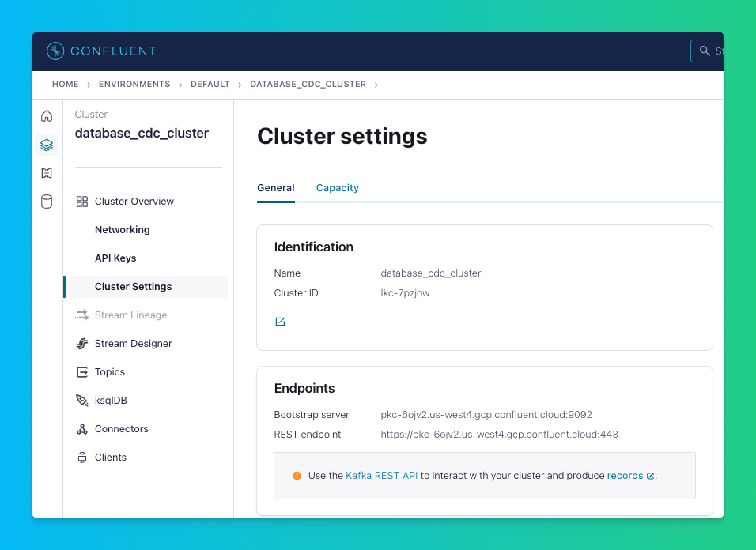Click the database cylinder rail icon
Image resolution: width=756 pixels, height=550 pixels.
point(47,202)
